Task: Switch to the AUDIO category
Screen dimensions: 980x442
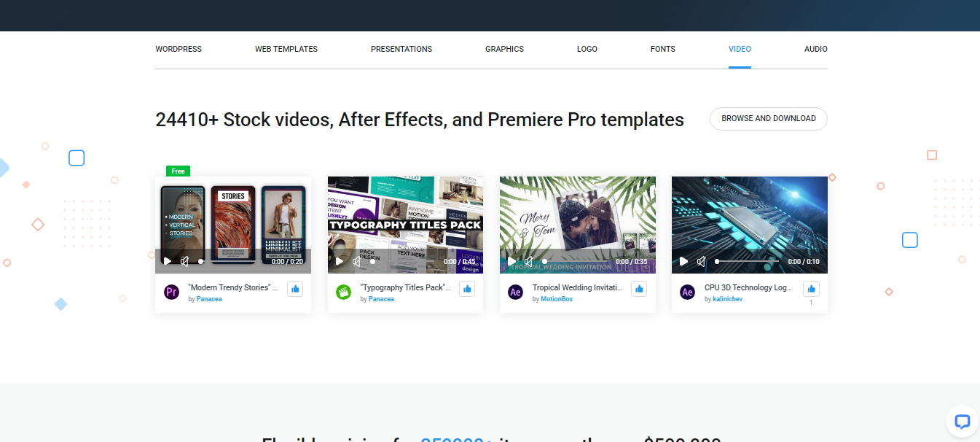Action: (x=815, y=49)
